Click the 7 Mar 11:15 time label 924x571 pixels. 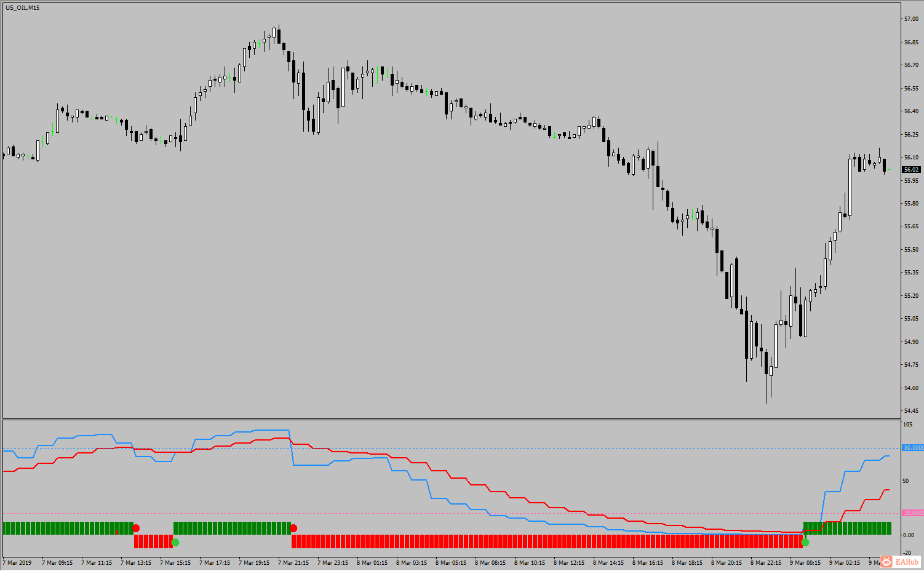(97, 563)
